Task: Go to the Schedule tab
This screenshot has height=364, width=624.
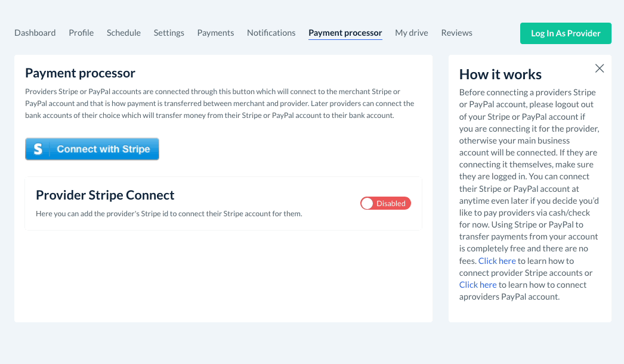Action: pos(123,33)
